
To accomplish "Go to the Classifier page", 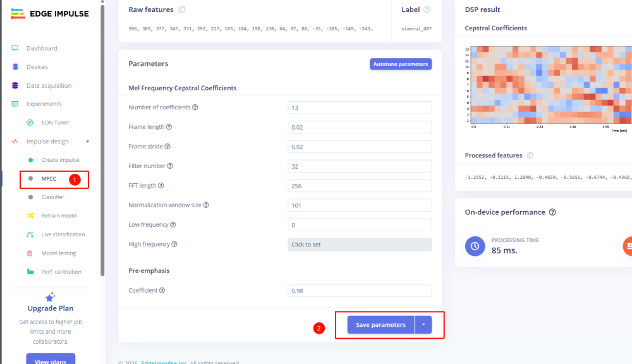I will point(52,197).
